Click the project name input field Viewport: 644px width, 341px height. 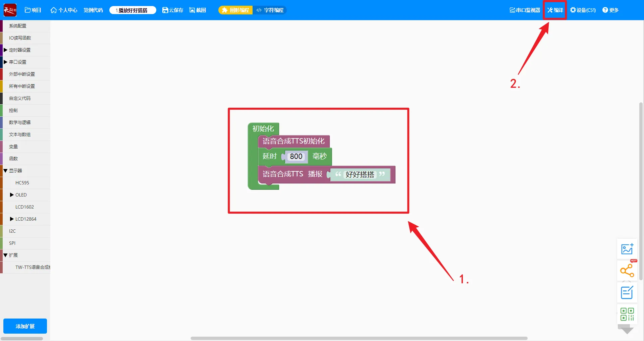click(x=133, y=10)
